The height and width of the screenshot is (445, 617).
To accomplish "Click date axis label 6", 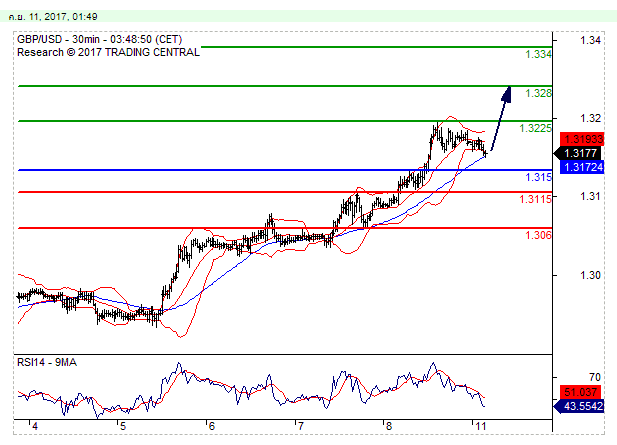I will pyautogui.click(x=211, y=426).
